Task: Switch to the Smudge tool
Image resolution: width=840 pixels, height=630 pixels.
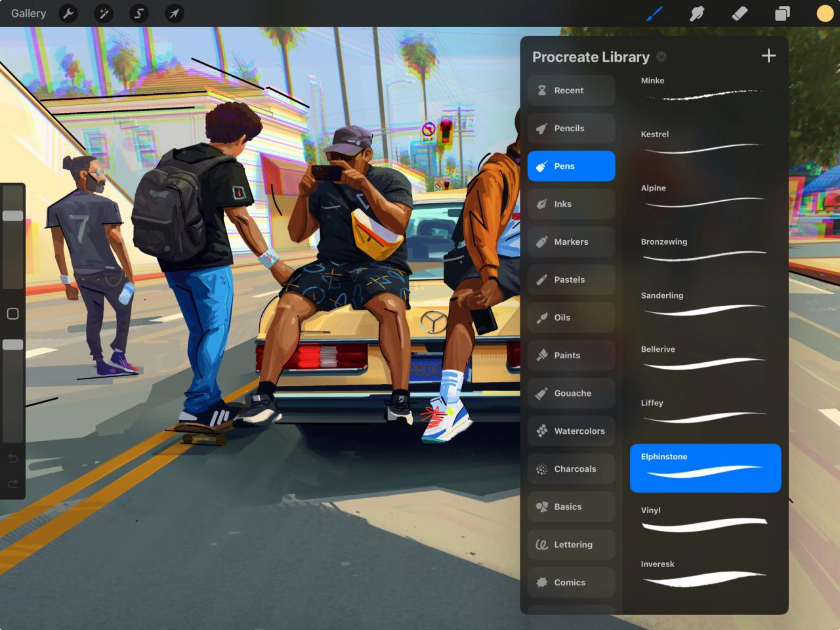Action: pos(696,12)
